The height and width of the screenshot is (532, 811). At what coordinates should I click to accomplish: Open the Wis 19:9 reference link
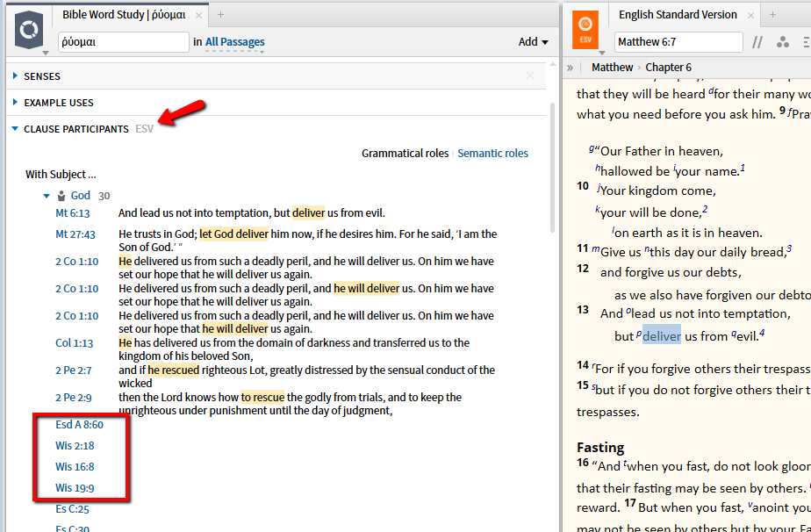point(75,488)
